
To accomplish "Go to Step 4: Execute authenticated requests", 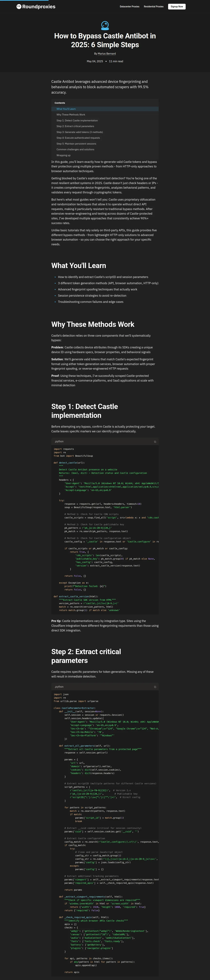I will click(x=78, y=138).
